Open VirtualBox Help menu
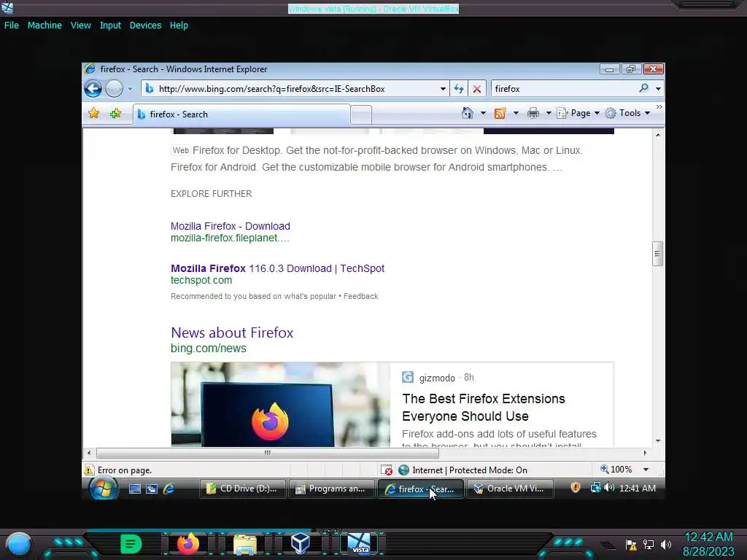This screenshot has width=747, height=560. point(179,26)
